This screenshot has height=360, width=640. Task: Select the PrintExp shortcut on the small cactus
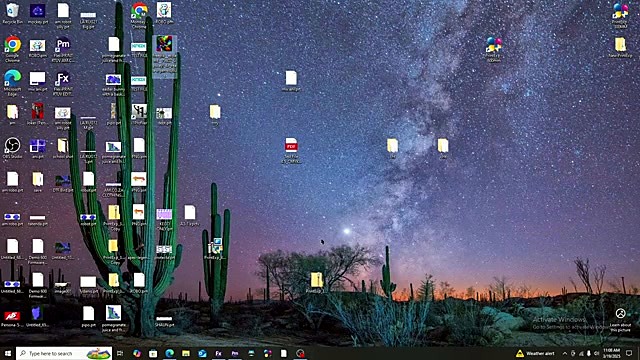(216, 249)
